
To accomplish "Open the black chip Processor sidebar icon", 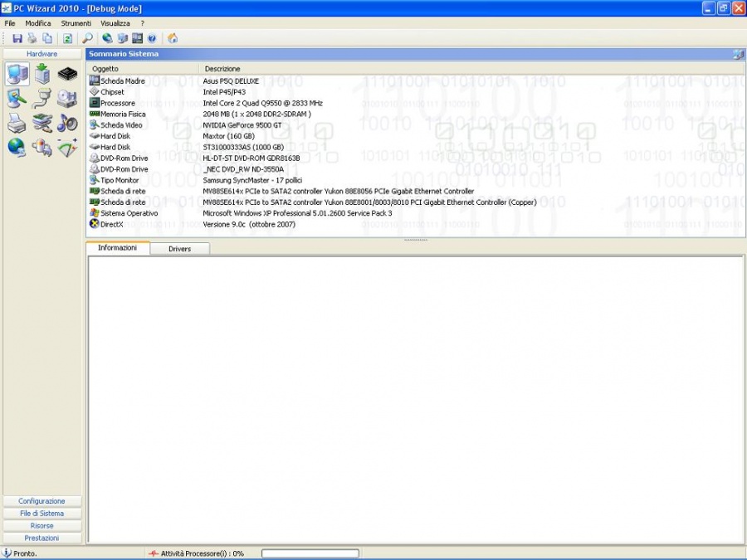I will (67, 75).
